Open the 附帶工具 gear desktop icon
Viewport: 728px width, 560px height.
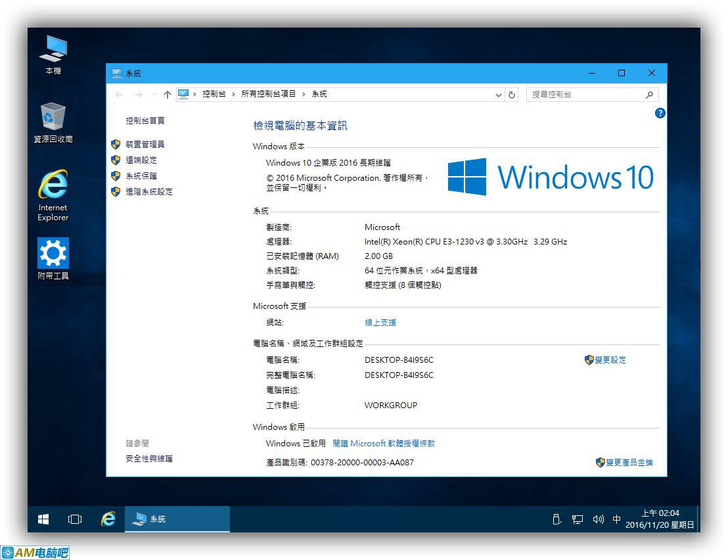[x=53, y=259]
